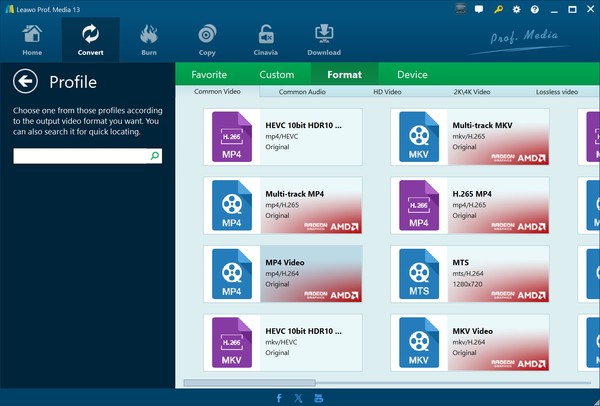Choose the MKV Video profile

pyautogui.click(x=470, y=343)
